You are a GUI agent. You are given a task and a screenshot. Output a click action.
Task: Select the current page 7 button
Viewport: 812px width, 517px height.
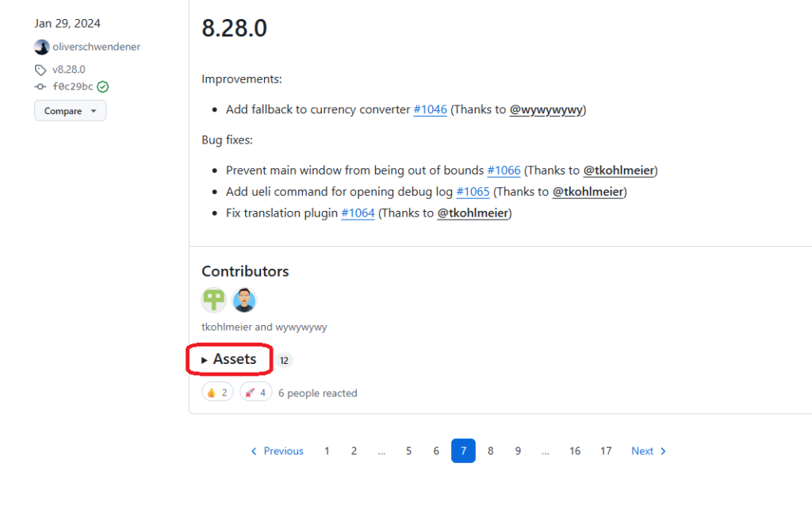pyautogui.click(x=463, y=451)
